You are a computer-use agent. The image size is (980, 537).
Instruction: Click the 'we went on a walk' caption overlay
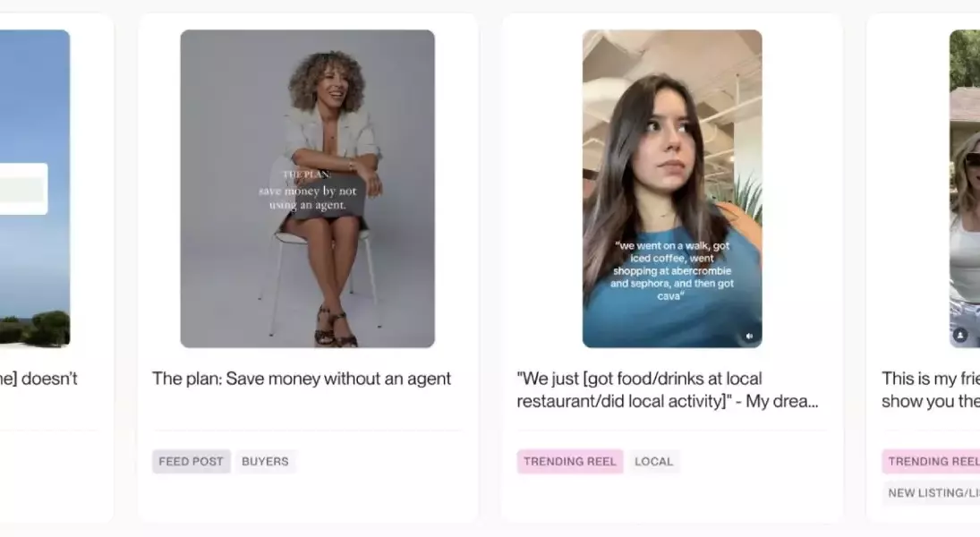(672, 270)
